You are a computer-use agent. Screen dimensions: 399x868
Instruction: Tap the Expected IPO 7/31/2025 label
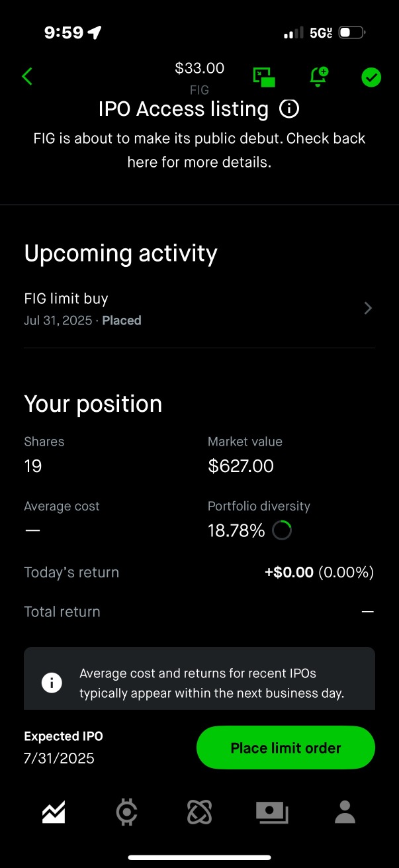[64, 747]
